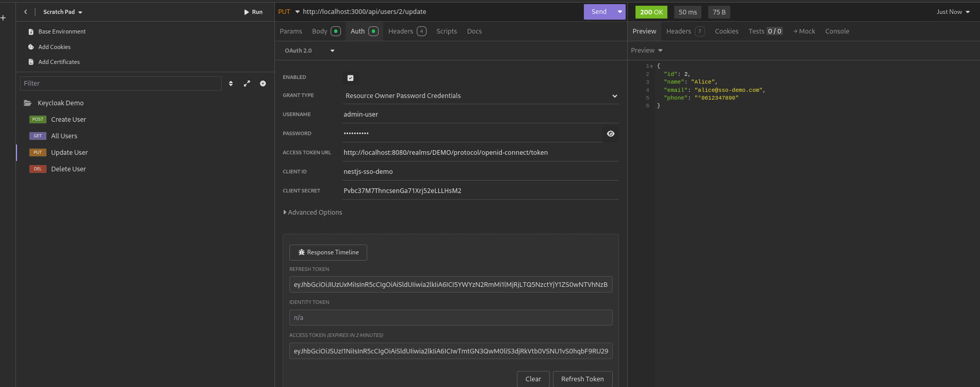Switch to the response Preview tab

[x=644, y=31]
